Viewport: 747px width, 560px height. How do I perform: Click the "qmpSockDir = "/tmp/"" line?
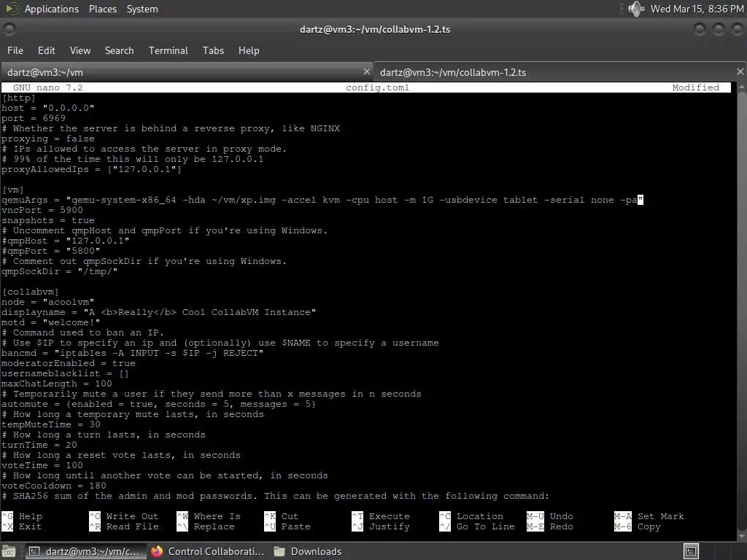click(60, 271)
